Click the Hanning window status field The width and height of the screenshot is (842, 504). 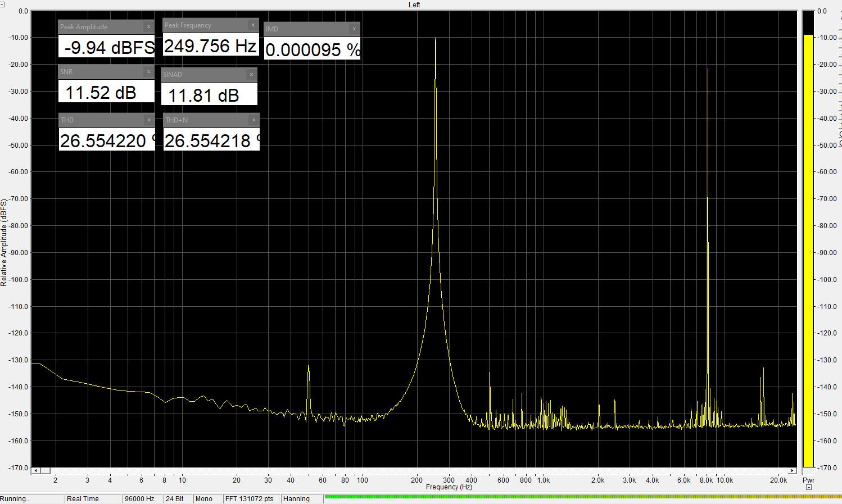pyautogui.click(x=302, y=499)
